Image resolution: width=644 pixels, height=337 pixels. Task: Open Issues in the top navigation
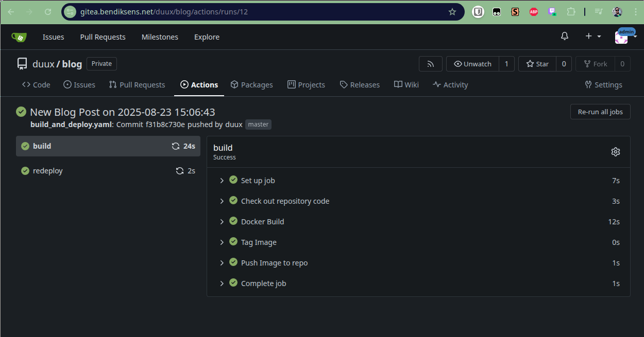pos(54,37)
